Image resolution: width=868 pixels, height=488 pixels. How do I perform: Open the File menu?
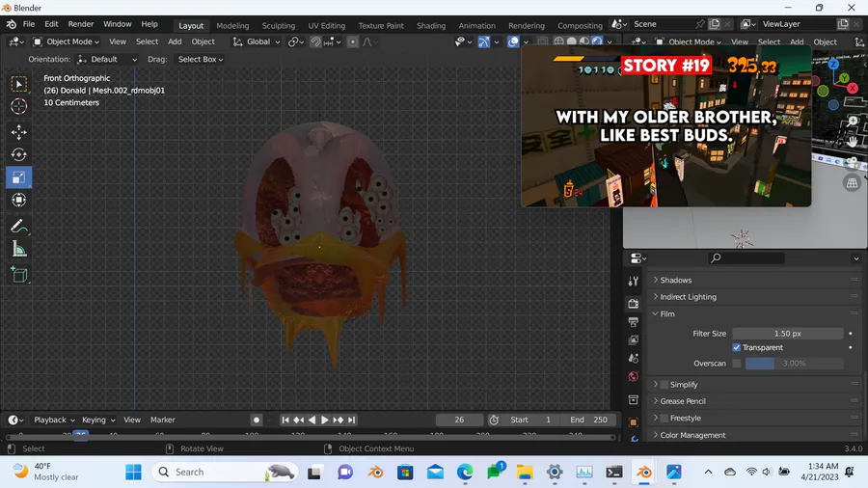tap(29, 24)
